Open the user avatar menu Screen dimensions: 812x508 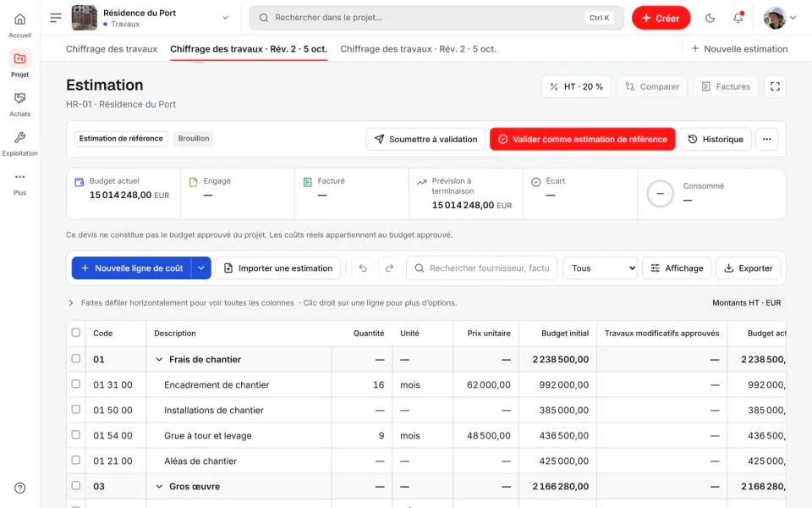click(x=779, y=18)
